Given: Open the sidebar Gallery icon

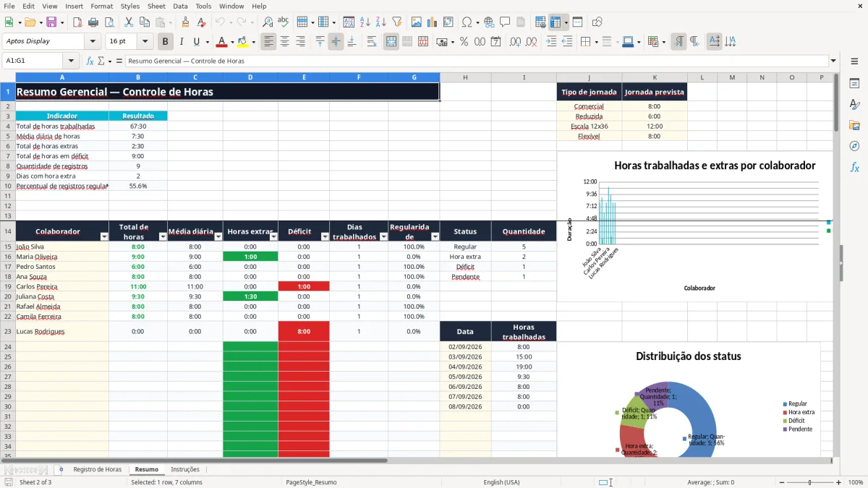Looking at the screenshot, I should tap(854, 125).
